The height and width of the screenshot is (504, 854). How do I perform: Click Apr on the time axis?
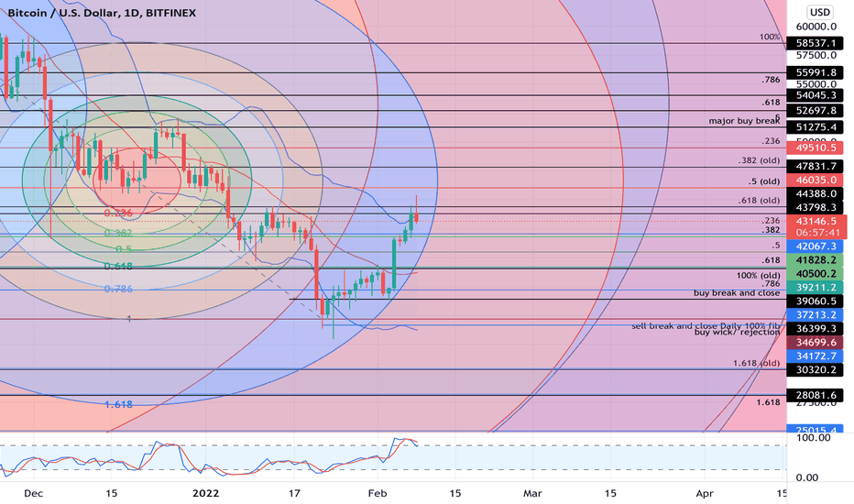click(705, 493)
